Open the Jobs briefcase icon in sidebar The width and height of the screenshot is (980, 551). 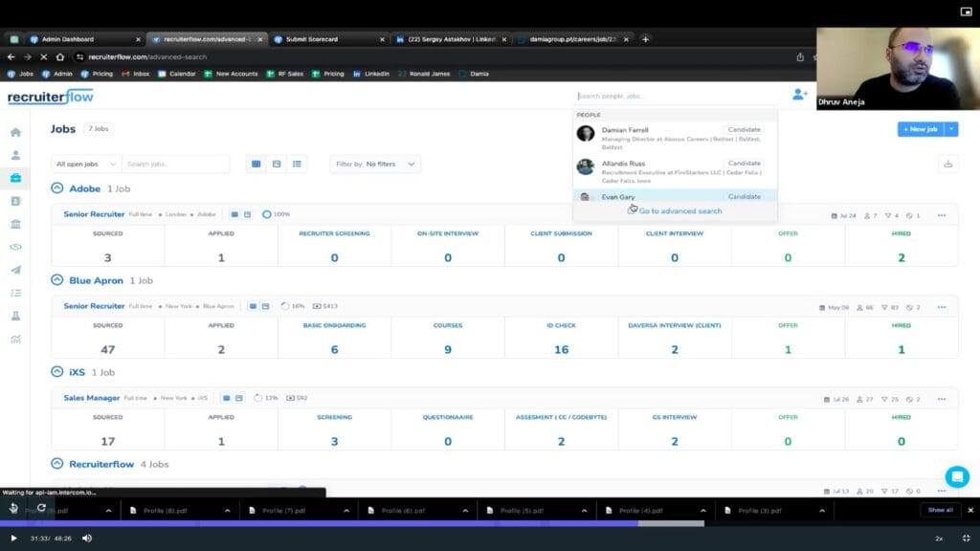pyautogui.click(x=15, y=178)
